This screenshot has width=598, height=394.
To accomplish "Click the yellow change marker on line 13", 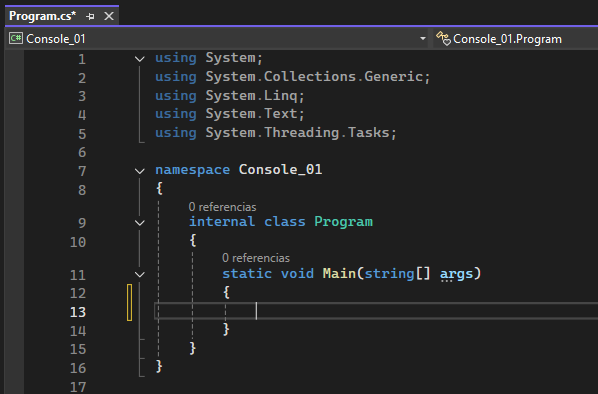I will pyautogui.click(x=130, y=302).
